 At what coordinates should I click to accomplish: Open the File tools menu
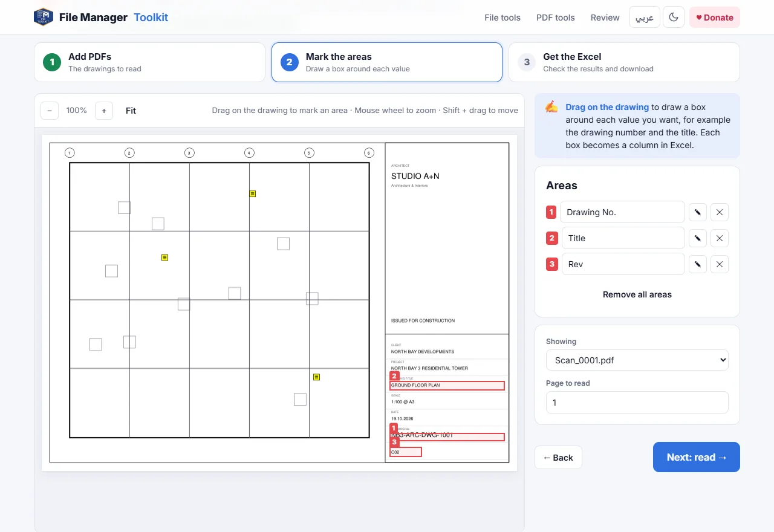pos(502,18)
